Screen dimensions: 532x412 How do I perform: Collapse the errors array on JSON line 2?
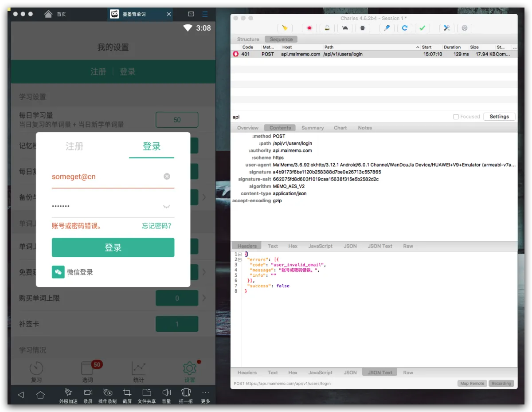tap(239, 259)
